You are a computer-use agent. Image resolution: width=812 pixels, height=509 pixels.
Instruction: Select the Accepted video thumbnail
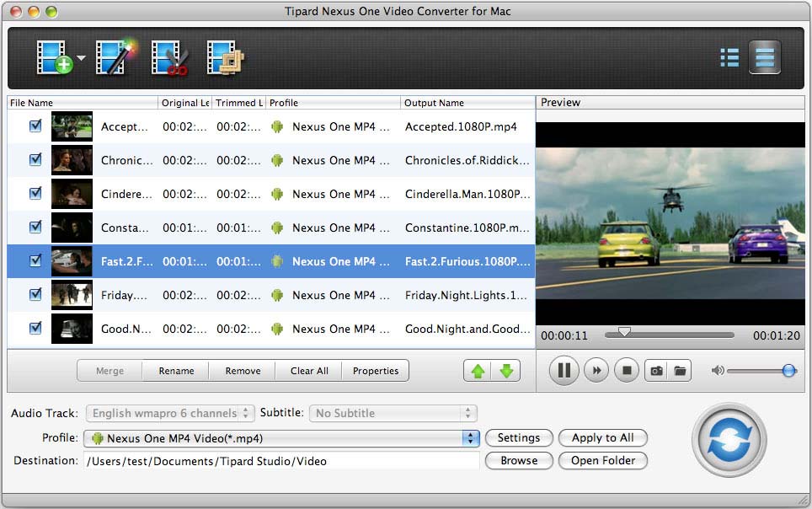click(x=72, y=126)
